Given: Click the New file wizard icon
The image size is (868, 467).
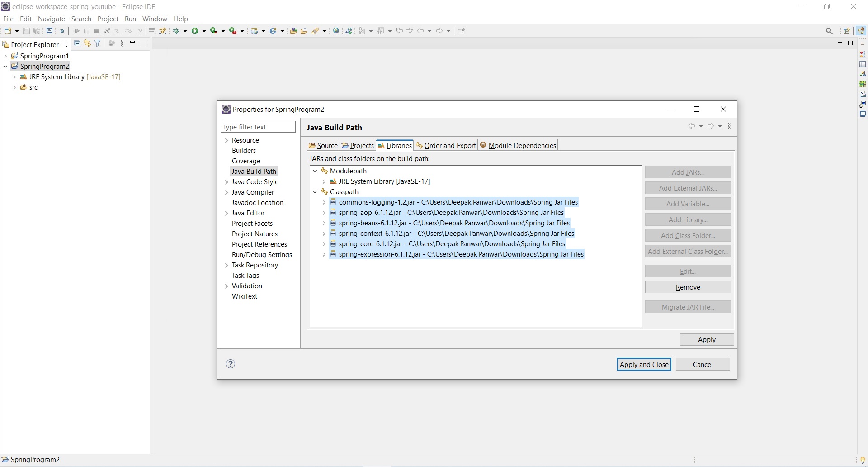Looking at the screenshot, I should click(x=8, y=31).
